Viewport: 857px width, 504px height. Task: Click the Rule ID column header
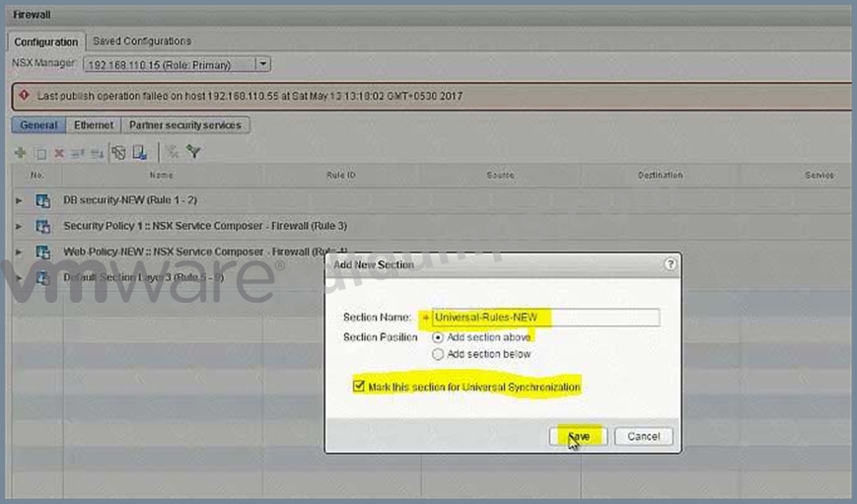pyautogui.click(x=341, y=175)
